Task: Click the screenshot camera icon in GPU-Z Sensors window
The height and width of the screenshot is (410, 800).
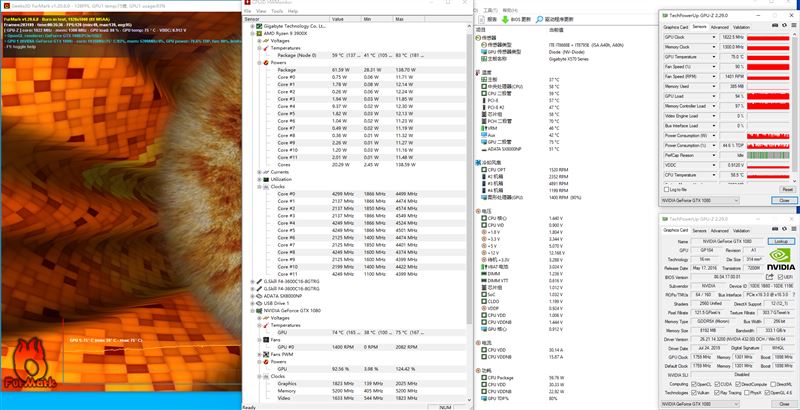Action: (776, 27)
